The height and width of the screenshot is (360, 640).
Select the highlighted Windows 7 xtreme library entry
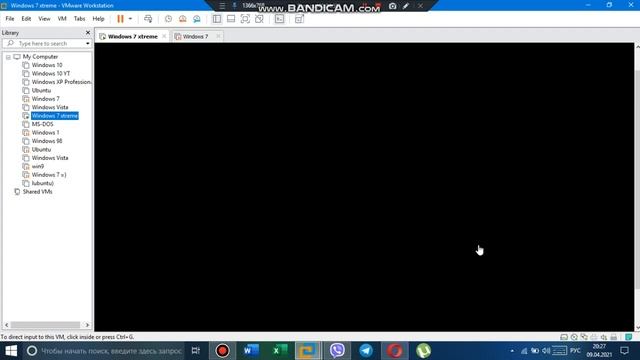[x=55, y=116]
